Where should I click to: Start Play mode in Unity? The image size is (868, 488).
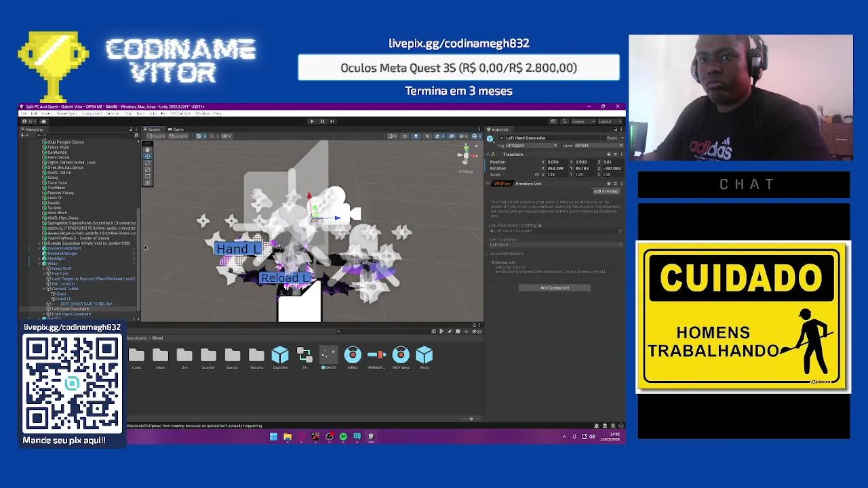tap(312, 121)
